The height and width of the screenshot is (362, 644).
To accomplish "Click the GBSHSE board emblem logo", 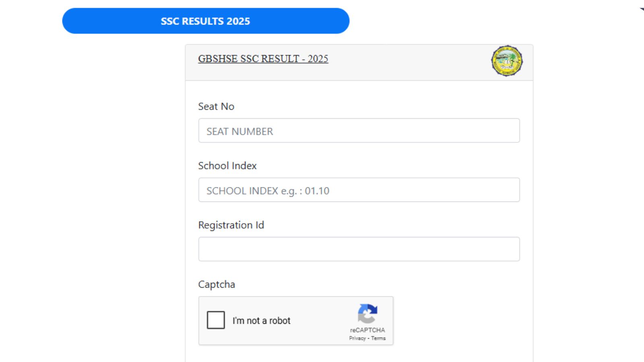I will tap(507, 61).
